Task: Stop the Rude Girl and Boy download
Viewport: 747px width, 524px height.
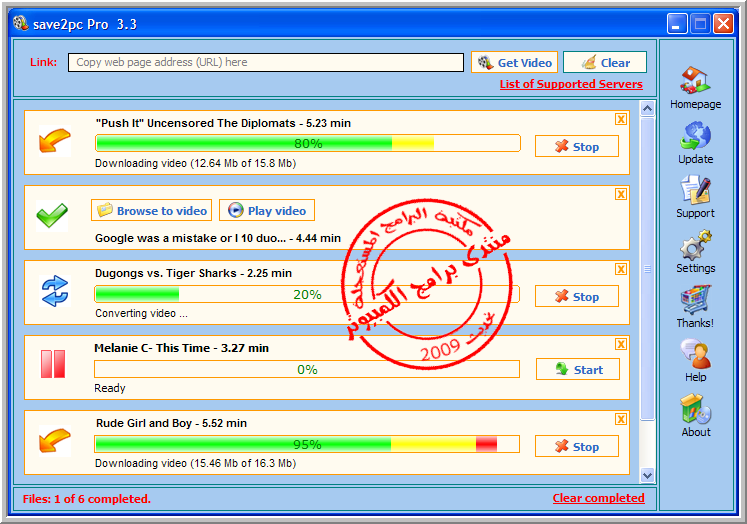Action: pos(577,446)
